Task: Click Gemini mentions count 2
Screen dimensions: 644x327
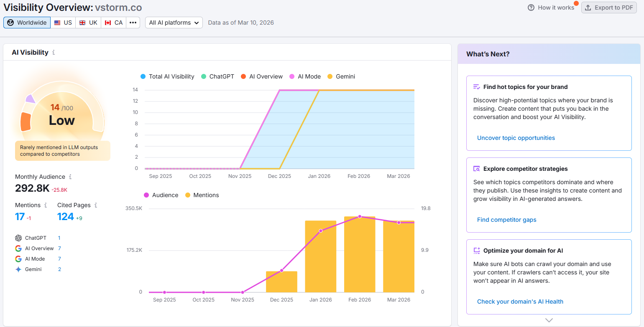Action: pyautogui.click(x=59, y=269)
